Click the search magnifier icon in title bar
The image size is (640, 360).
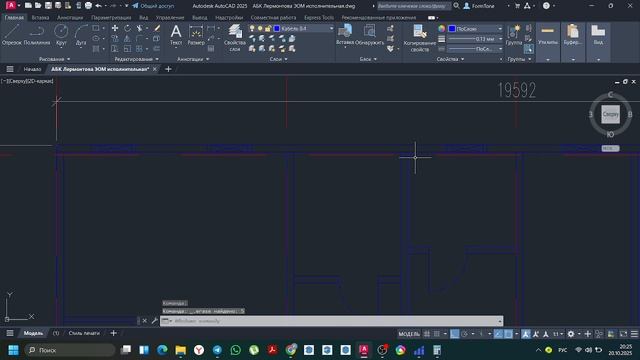point(456,6)
